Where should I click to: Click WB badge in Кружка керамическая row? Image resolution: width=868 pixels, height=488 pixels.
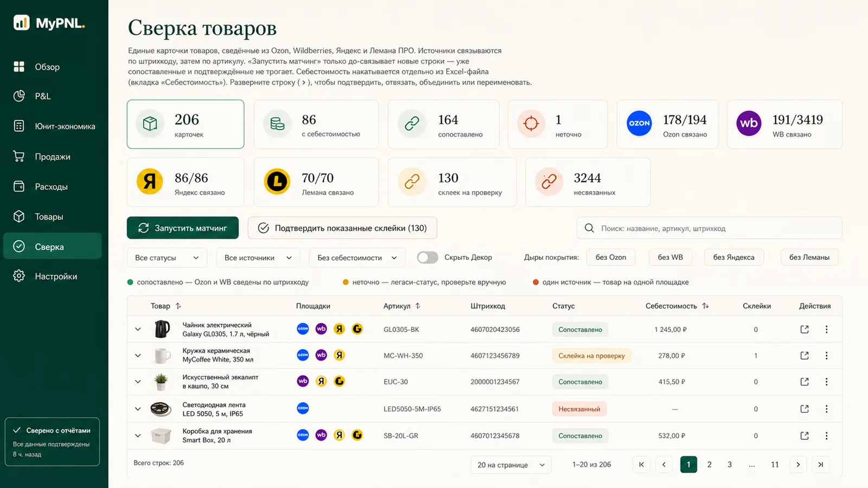pyautogui.click(x=321, y=355)
